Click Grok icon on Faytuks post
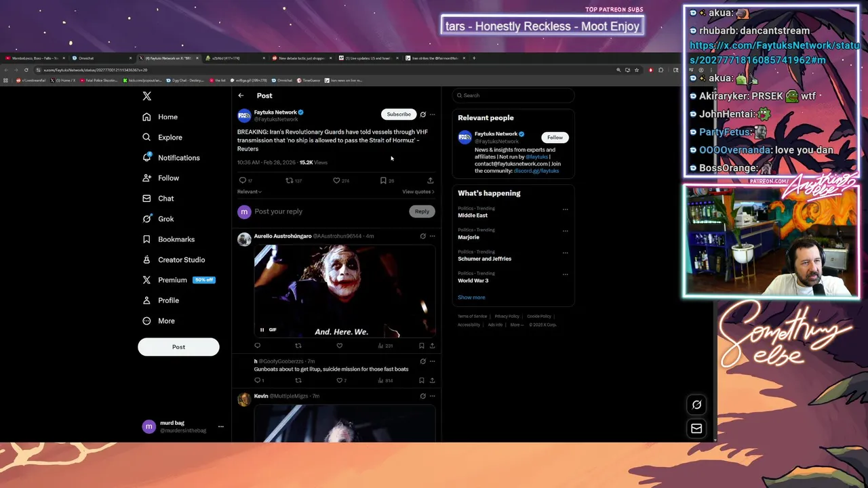The image size is (868, 488). click(x=422, y=115)
